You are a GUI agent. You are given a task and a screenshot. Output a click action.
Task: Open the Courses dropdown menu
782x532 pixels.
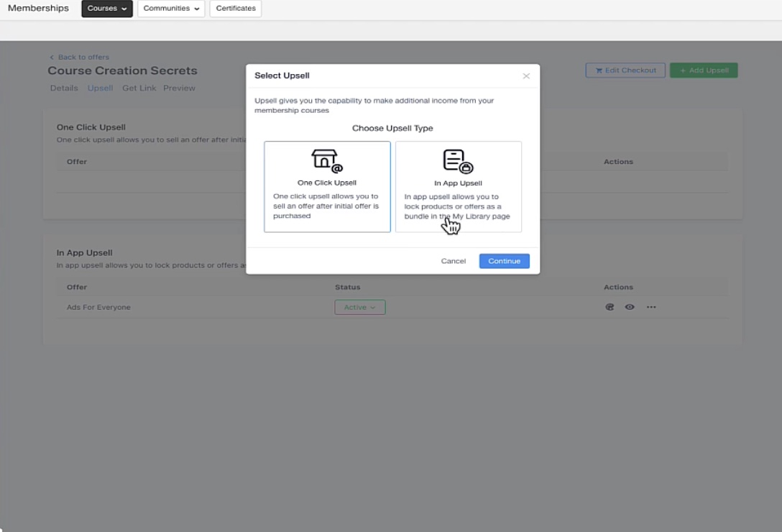point(106,9)
